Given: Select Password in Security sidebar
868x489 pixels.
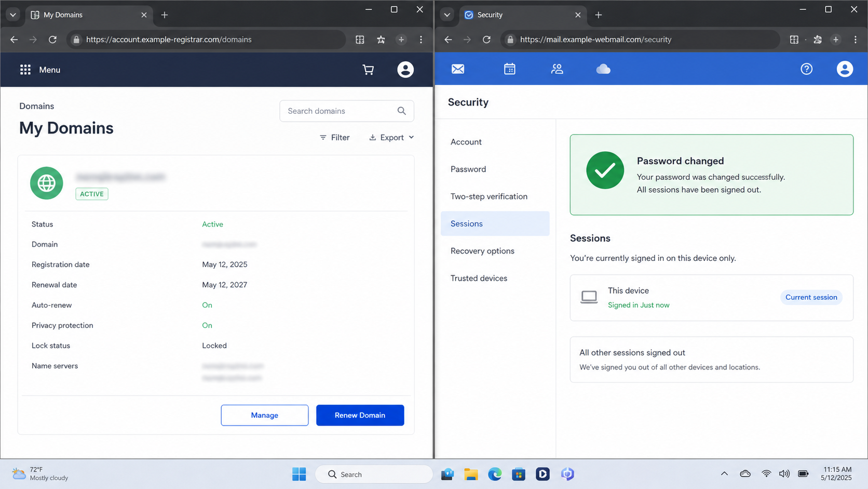Looking at the screenshot, I should coord(468,169).
